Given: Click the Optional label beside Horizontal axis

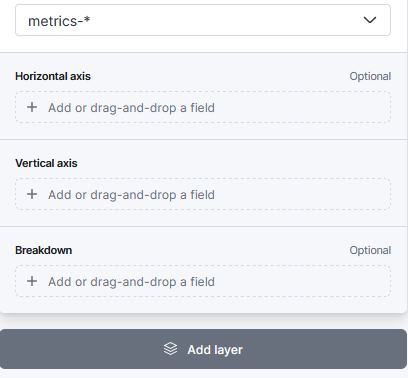Looking at the screenshot, I should (x=370, y=76).
